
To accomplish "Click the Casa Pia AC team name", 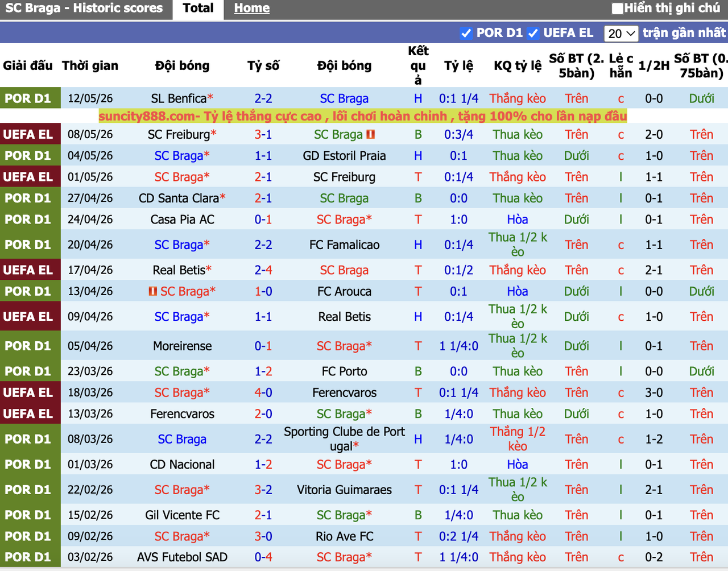I will 182,220.
